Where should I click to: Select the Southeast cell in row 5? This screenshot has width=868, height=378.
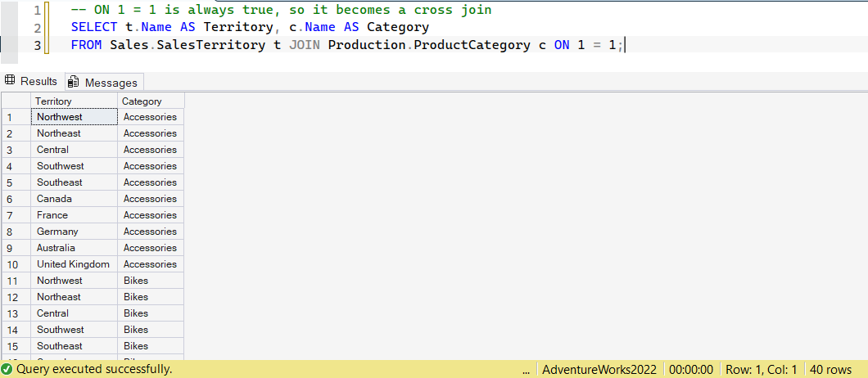(x=75, y=182)
